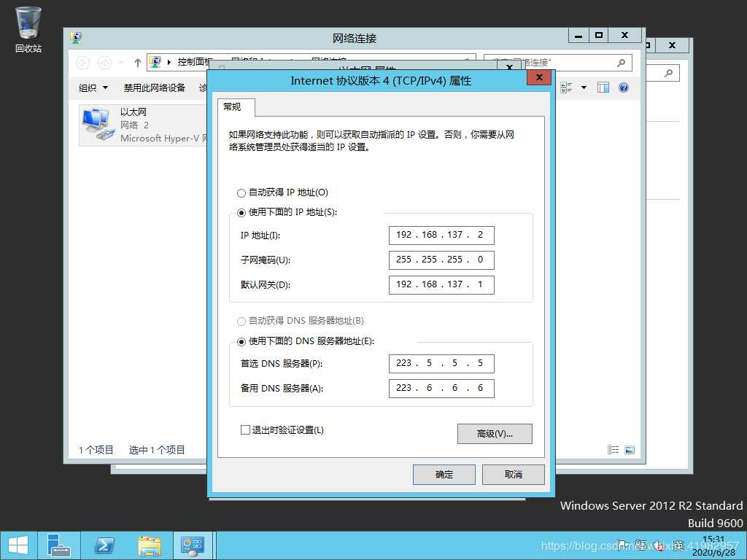Close the IPv4 properties dialog
This screenshot has height=560, width=747.
coord(539,77)
